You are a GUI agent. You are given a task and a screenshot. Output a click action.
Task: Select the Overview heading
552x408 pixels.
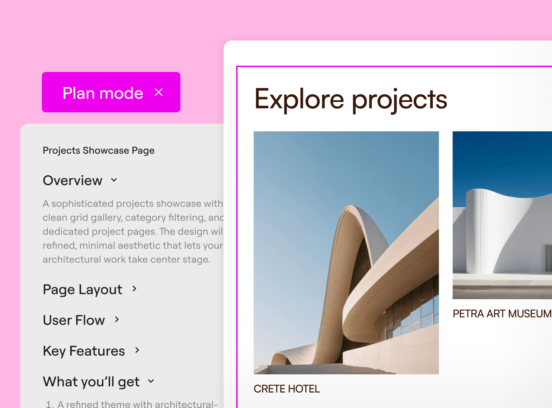[x=73, y=180]
